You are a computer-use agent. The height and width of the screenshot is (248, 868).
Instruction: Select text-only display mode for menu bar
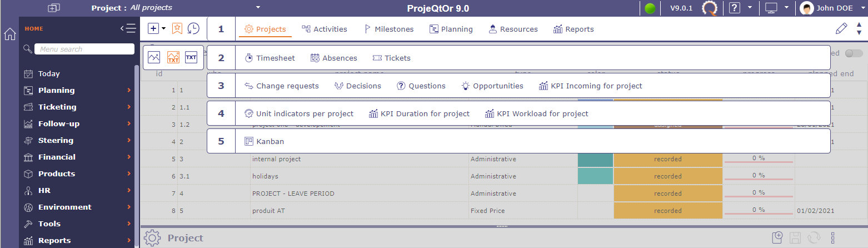(191, 57)
